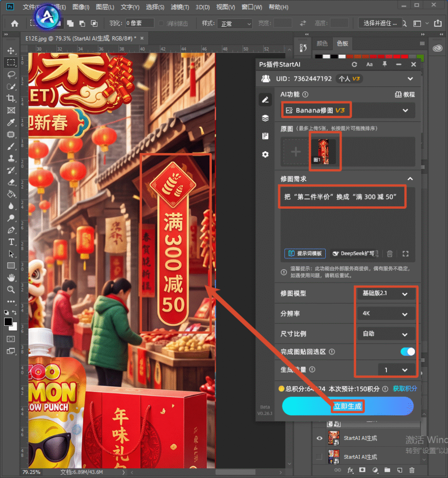Open the 窗口(W) menu
This screenshot has width=448, height=478.
click(x=252, y=7)
